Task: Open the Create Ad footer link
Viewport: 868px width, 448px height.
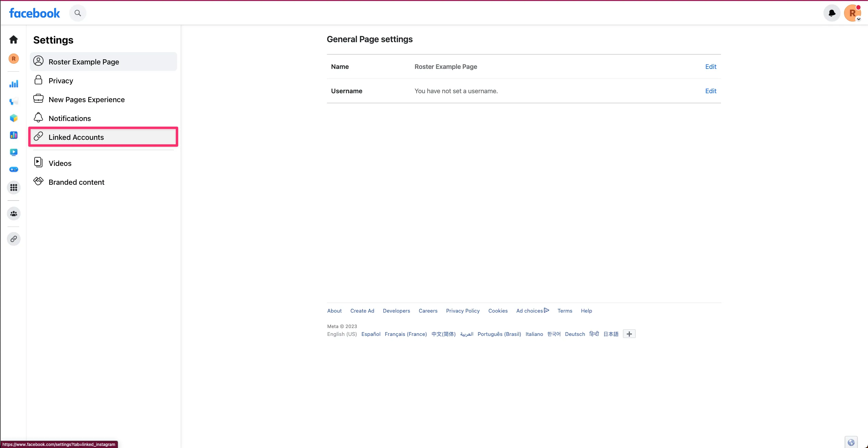Action: coord(362,311)
